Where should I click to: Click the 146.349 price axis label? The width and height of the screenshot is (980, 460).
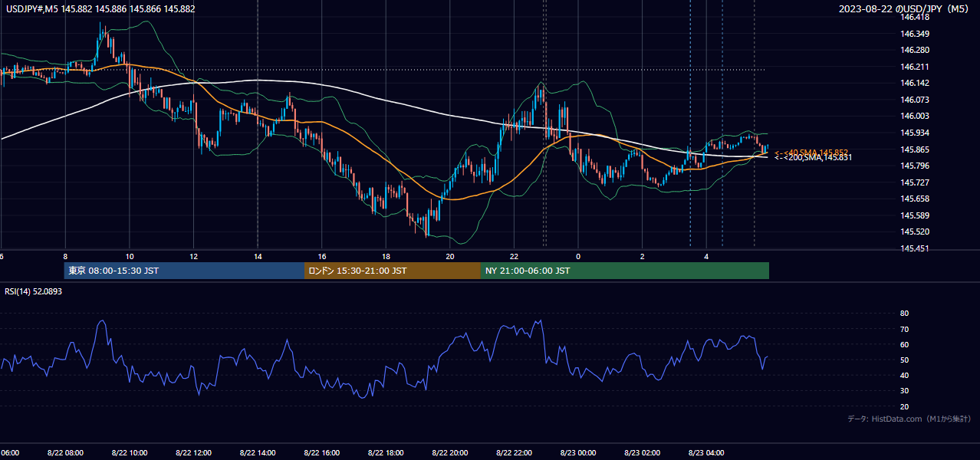915,34
